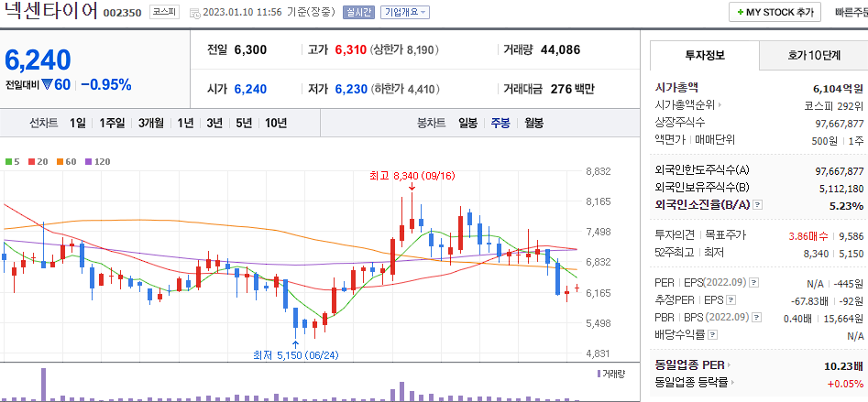The height and width of the screenshot is (402, 868).
Task: Select the 1일 line chart period
Action: pyautogui.click(x=78, y=123)
